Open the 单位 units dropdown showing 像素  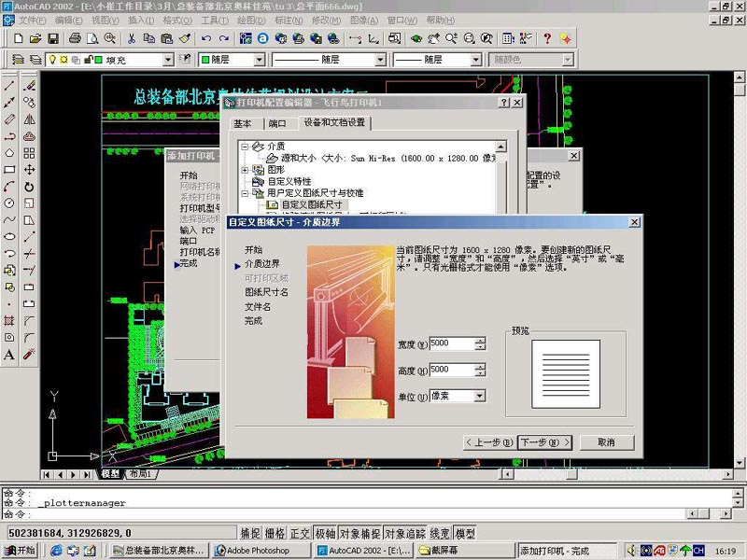(480, 396)
